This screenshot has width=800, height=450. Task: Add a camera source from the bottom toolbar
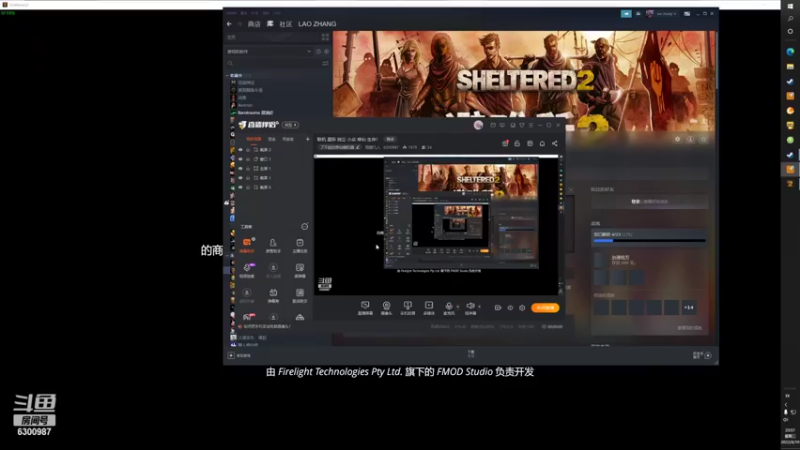[x=386, y=308]
